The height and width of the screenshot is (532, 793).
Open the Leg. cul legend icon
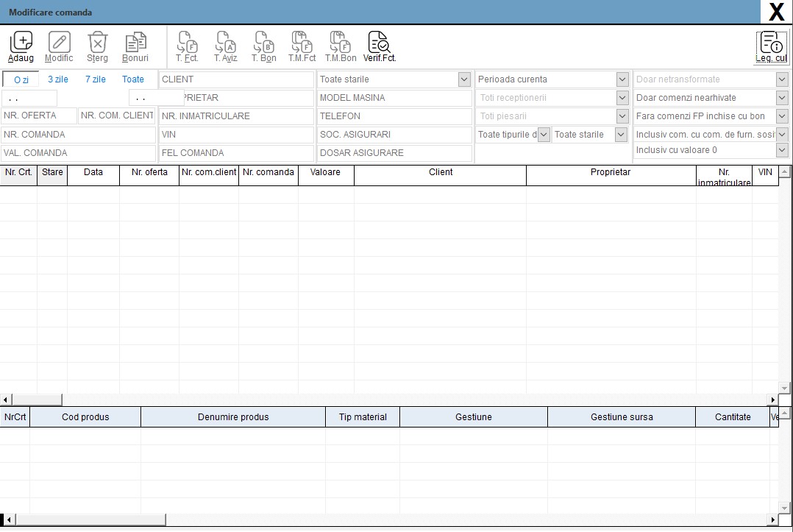771,46
